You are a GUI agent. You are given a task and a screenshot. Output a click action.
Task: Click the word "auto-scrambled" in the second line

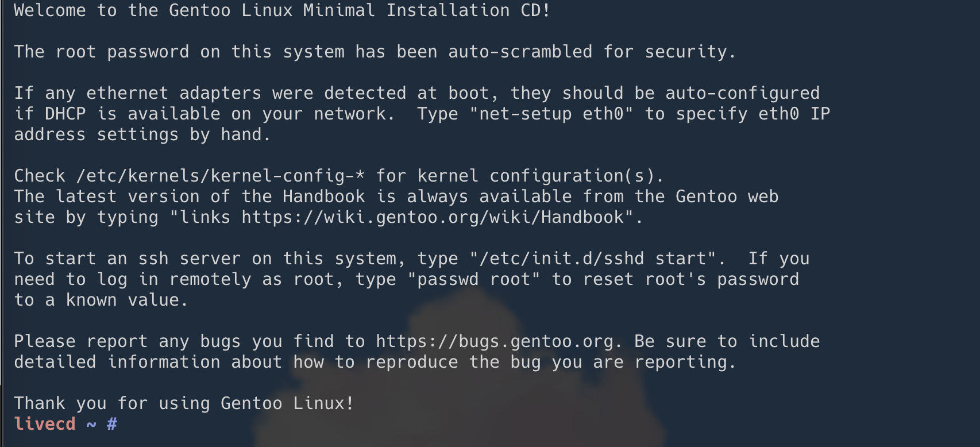tap(520, 52)
